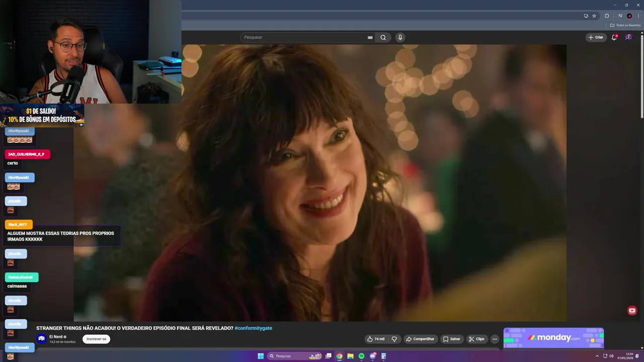Switch to Chrome on the taskbar
Viewport: 644px width, 362px height.
coord(340,356)
